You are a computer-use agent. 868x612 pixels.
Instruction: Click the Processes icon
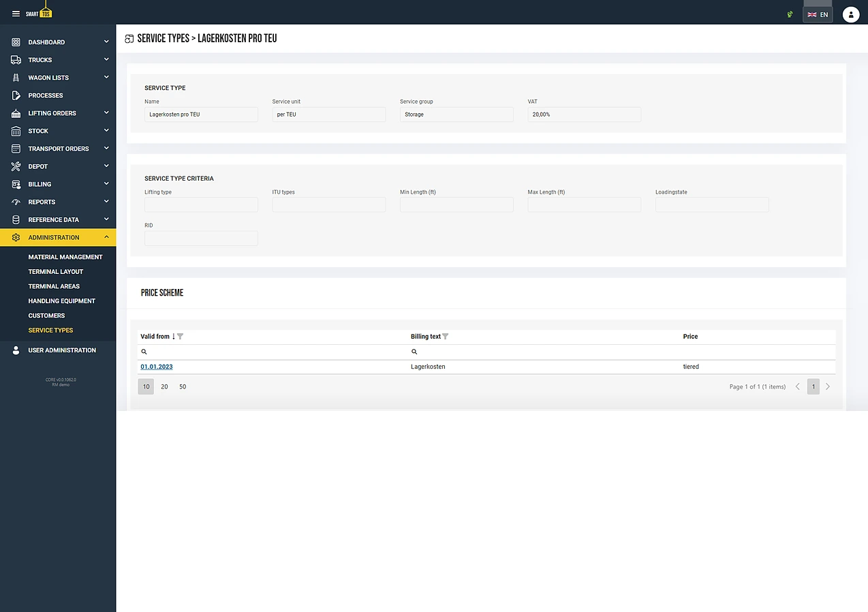pyautogui.click(x=16, y=95)
